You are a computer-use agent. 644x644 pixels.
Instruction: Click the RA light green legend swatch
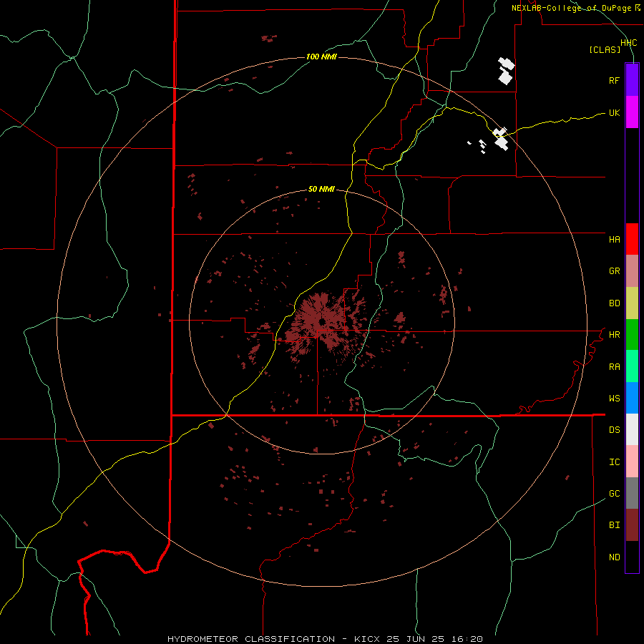point(632,366)
